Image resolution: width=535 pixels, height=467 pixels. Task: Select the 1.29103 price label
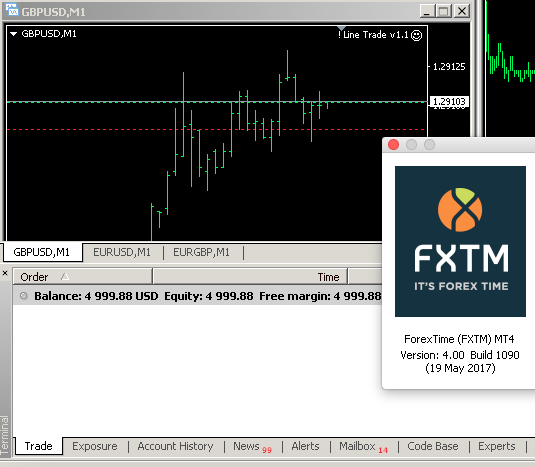tap(449, 102)
